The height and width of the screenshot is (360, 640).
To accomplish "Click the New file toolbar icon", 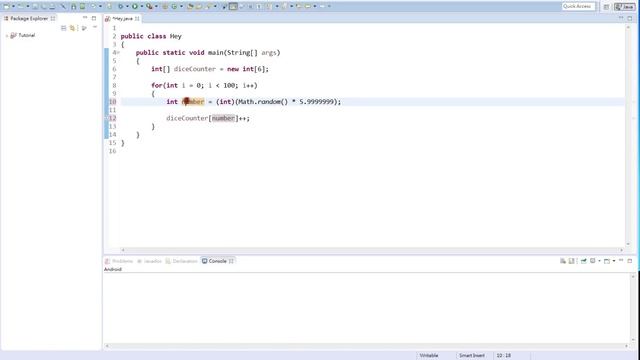I will pos(7,6).
